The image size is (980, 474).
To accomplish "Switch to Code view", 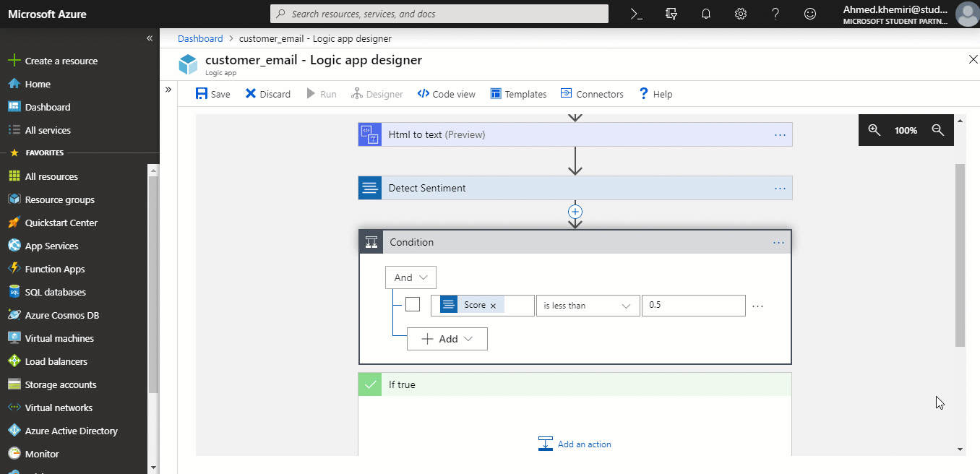I will point(447,94).
